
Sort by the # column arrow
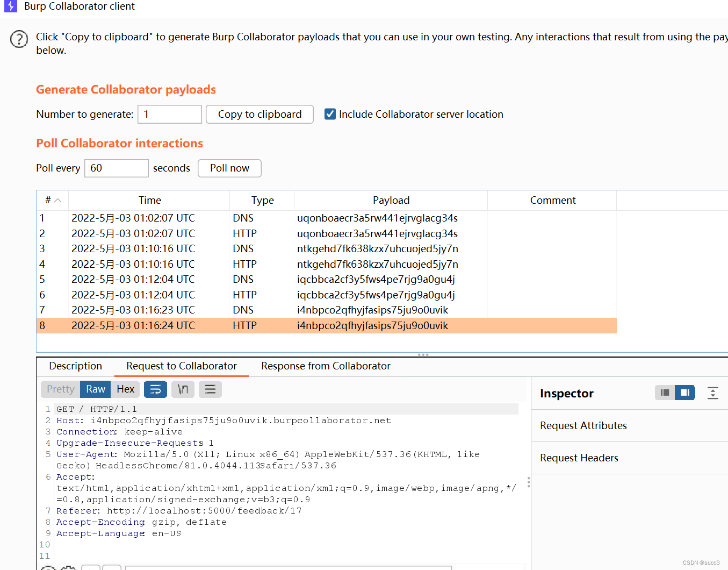(x=58, y=201)
